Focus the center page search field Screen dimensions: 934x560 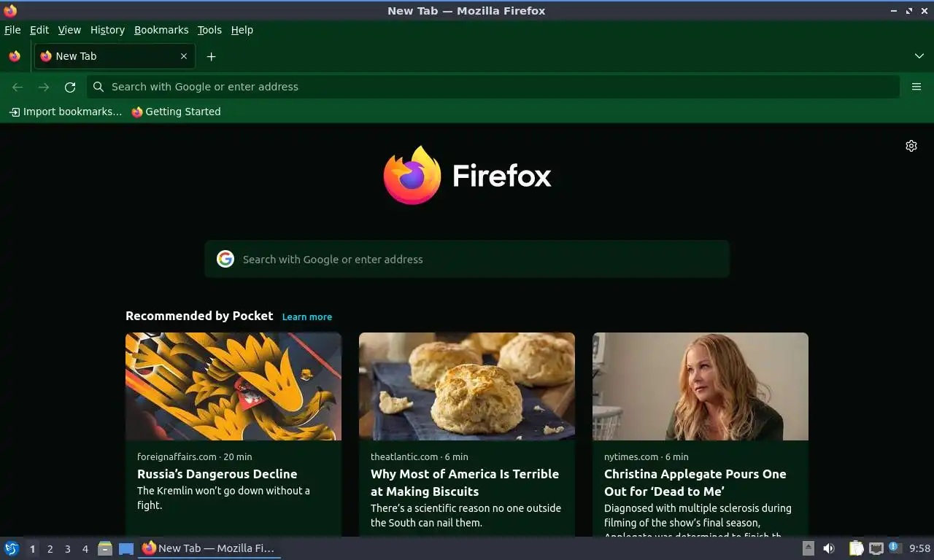pos(467,259)
